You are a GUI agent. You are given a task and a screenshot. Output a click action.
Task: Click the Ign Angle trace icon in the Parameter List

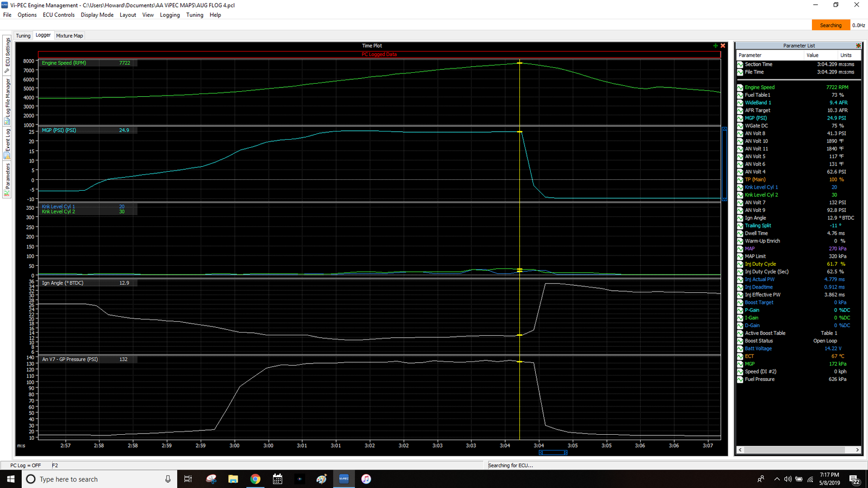pyautogui.click(x=740, y=218)
